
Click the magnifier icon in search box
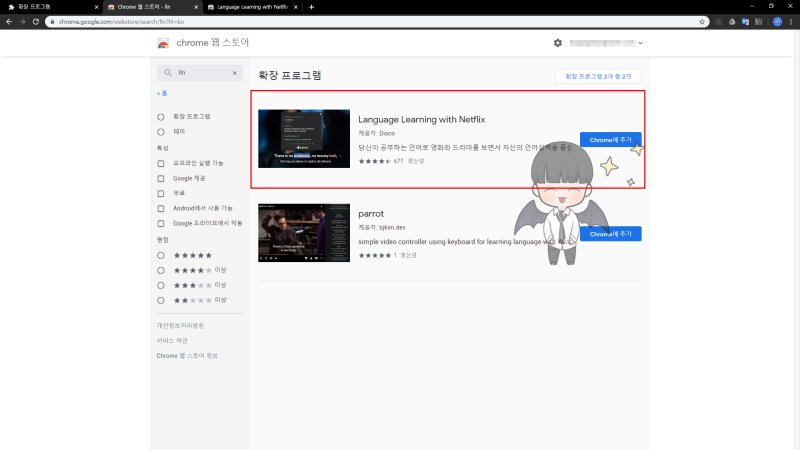pos(168,72)
